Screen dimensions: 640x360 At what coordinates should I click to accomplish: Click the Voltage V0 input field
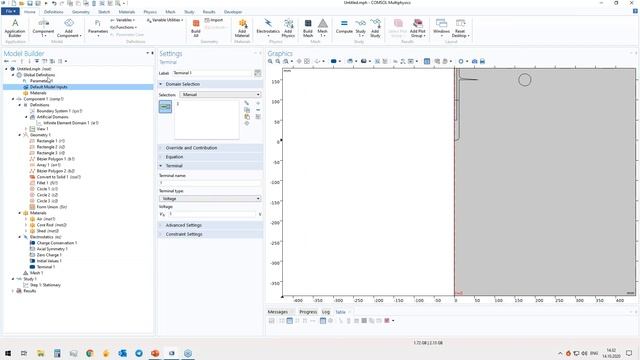pos(212,214)
